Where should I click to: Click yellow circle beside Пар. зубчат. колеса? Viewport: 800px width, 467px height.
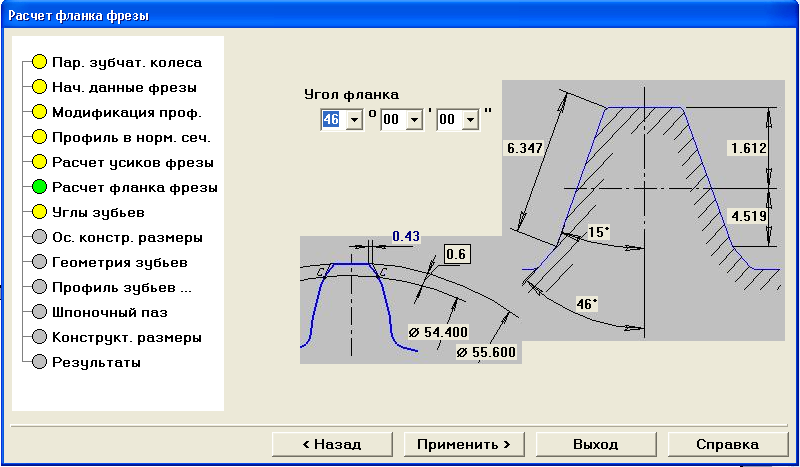pos(39,62)
